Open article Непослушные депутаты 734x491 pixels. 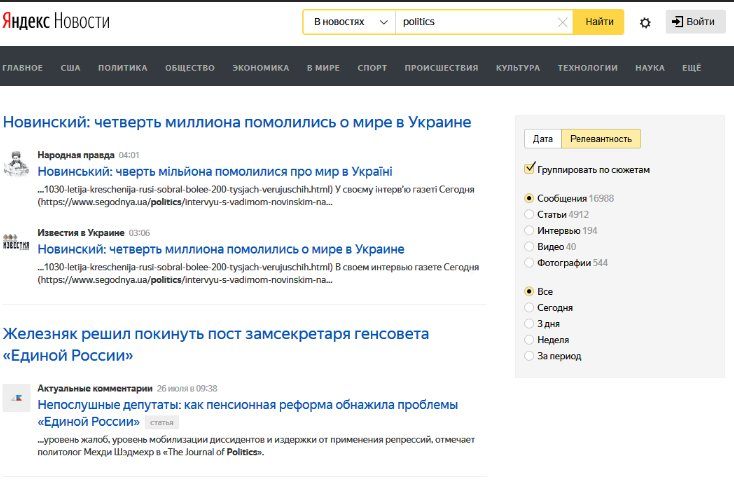click(248, 413)
